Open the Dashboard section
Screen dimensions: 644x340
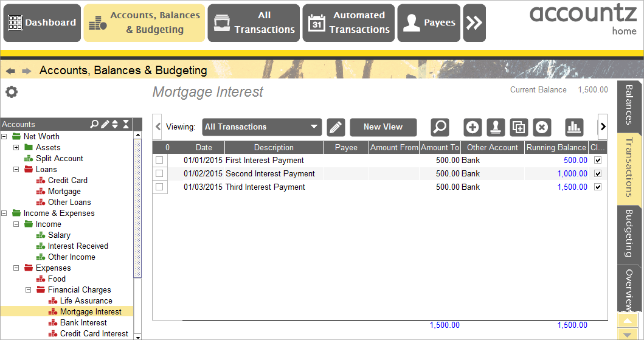pos(42,23)
